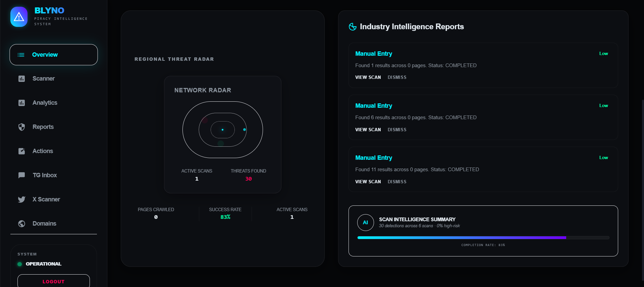Click the BLYNO triangle logo icon
The height and width of the screenshot is (287, 644).
coord(19,17)
